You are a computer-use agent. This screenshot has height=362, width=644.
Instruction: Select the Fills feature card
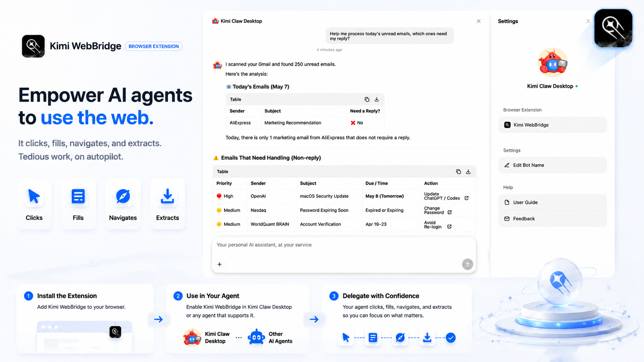pos(78,204)
